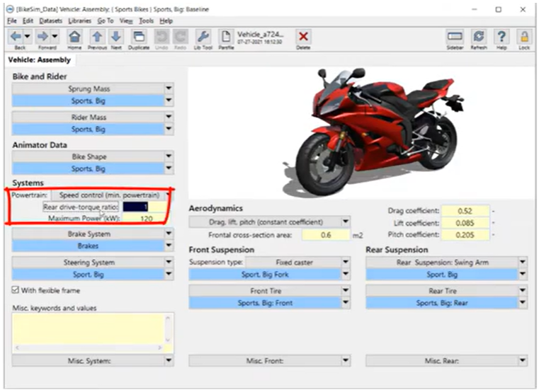This screenshot has height=392, width=539.
Task: Toggle With flexible frame checkbox
Action: tap(15, 290)
